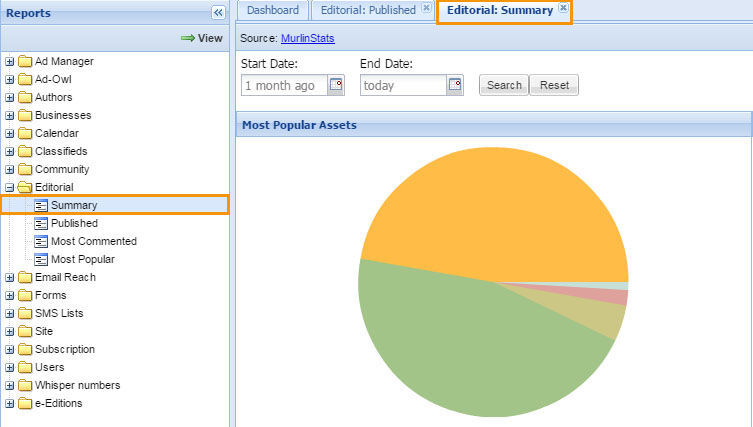
Task: Collapse the Reports panel with double-arrow icon
Action: pos(218,12)
